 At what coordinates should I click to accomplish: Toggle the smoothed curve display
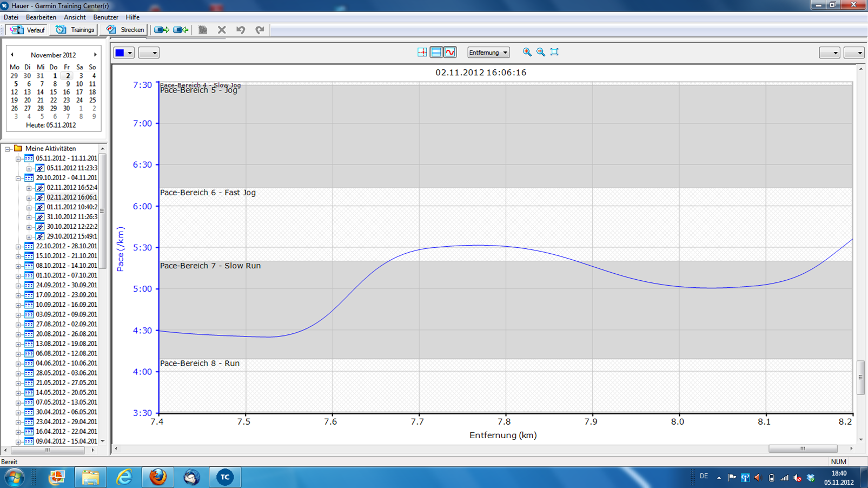pyautogui.click(x=450, y=52)
